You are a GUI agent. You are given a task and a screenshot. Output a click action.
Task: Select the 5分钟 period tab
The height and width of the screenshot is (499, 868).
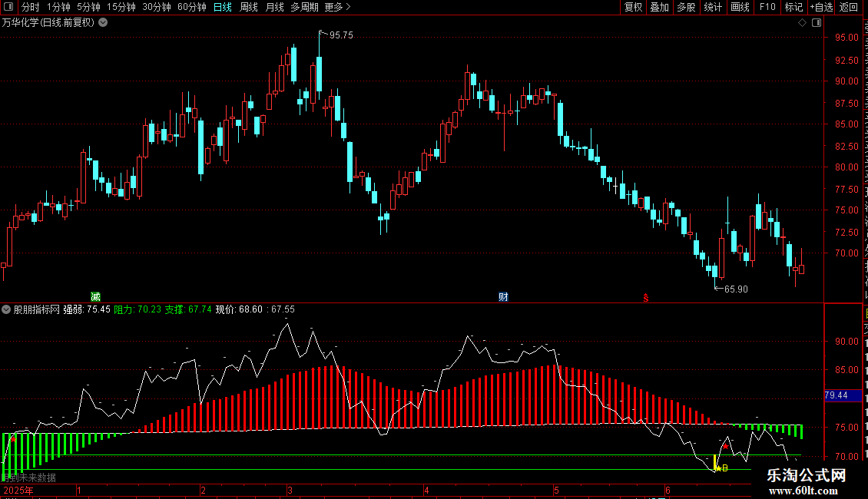[x=88, y=7]
